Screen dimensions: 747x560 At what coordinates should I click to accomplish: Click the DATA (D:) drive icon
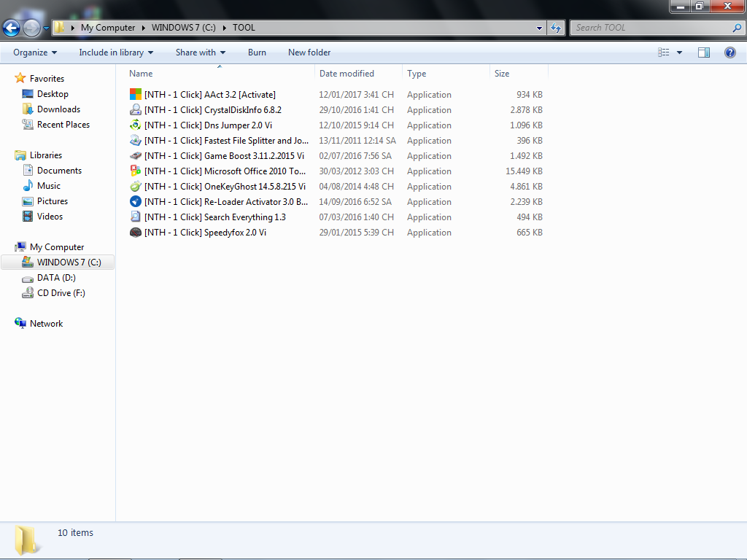coord(28,278)
